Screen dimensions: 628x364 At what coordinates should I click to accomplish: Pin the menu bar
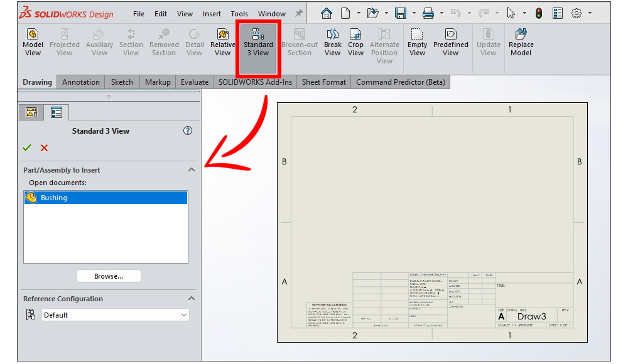[299, 13]
